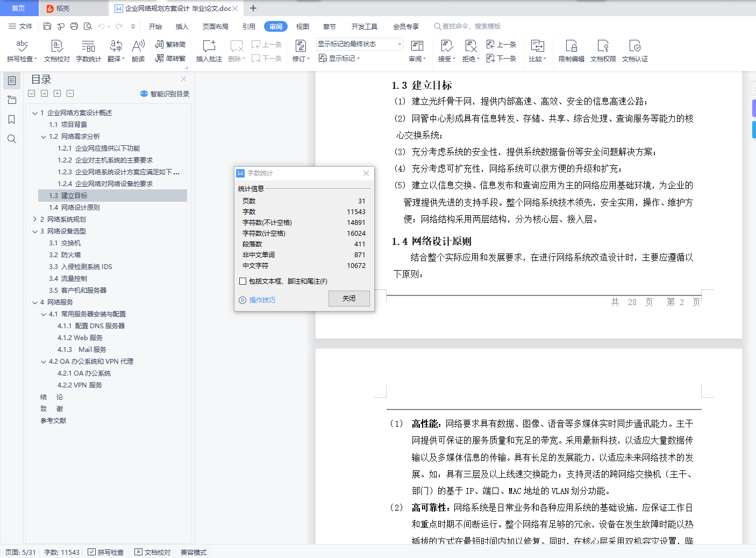Jump to 4.1.3 Mail 服务 in the outline
Image resolution: width=756 pixels, height=558 pixels.
click(82, 350)
